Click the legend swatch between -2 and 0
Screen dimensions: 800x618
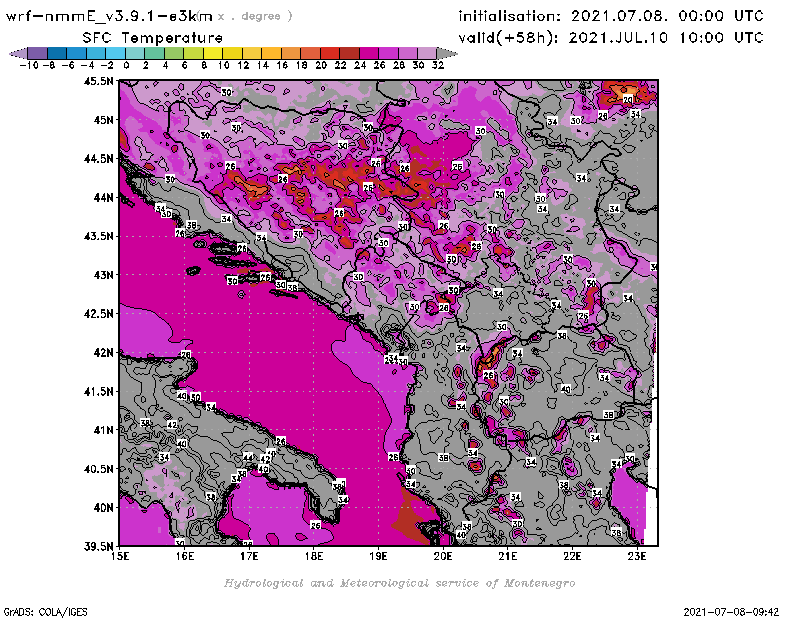coord(116,53)
